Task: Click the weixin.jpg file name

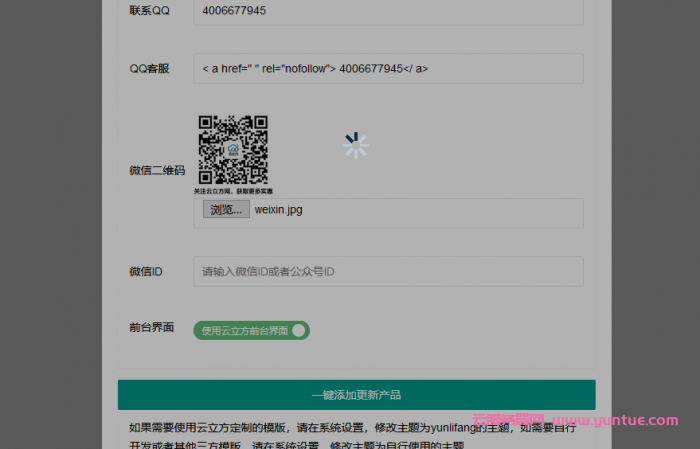Action: (x=278, y=210)
